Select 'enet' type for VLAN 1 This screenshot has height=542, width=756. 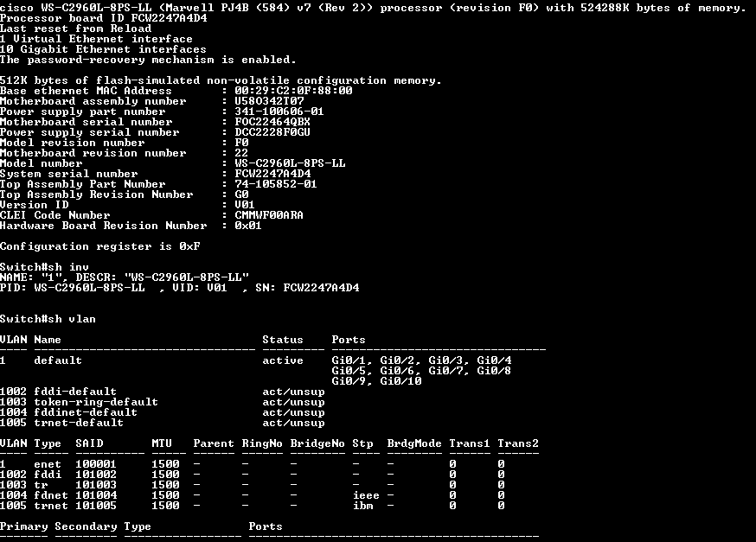click(x=48, y=464)
